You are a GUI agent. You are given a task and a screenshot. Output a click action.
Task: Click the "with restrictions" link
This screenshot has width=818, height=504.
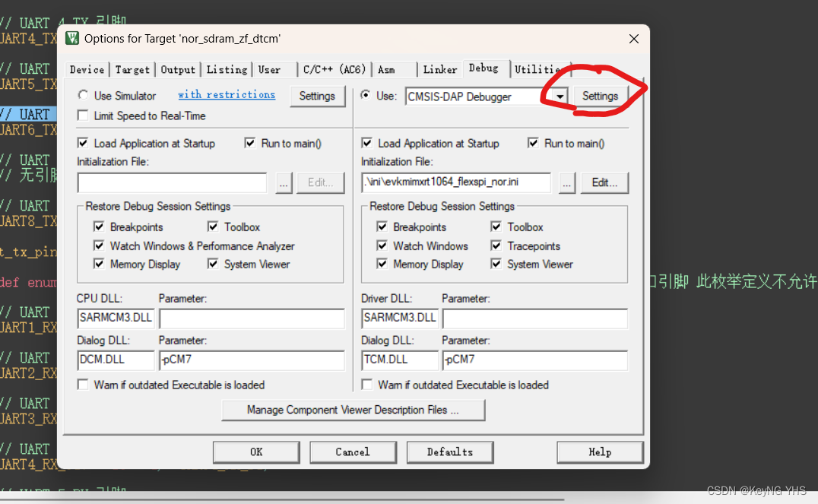[x=227, y=94]
